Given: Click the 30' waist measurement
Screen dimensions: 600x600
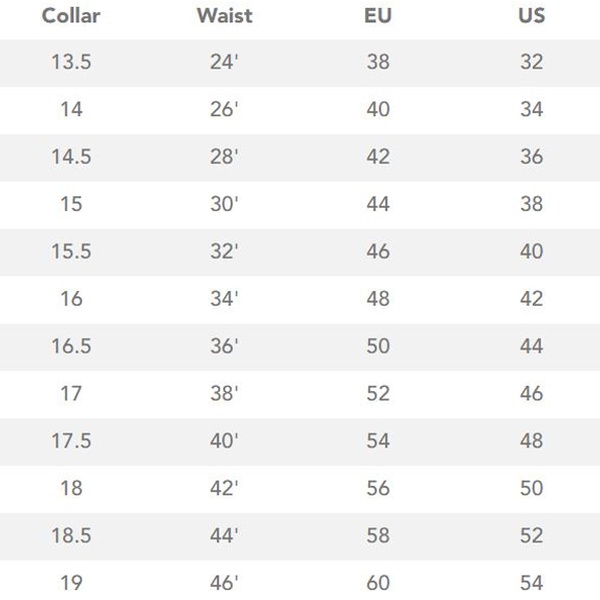Looking at the screenshot, I should click(x=223, y=204).
